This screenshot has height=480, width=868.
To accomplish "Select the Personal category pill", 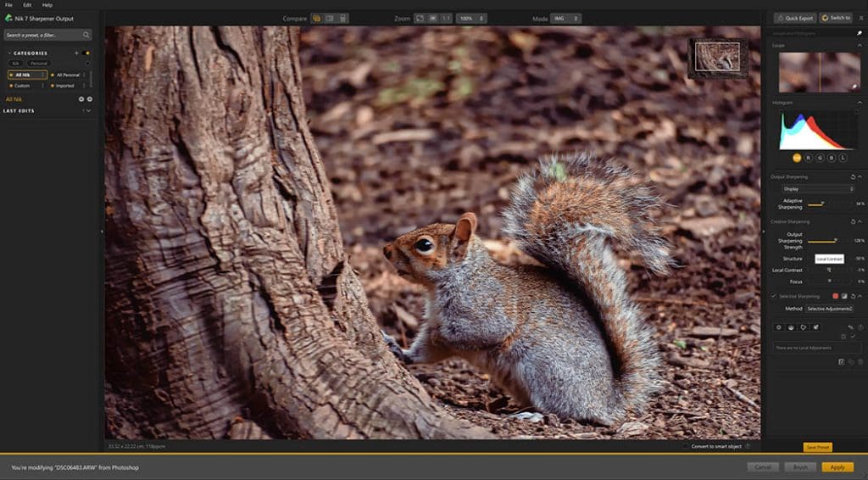I will click(39, 64).
